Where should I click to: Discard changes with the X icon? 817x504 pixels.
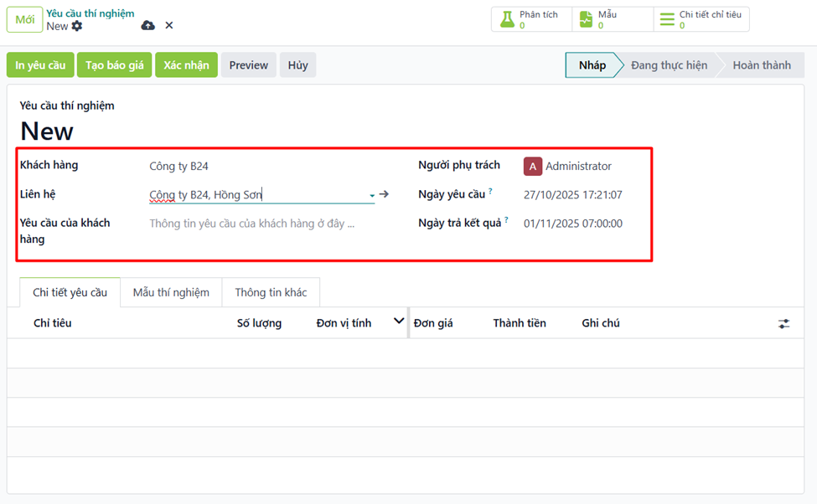(x=169, y=26)
